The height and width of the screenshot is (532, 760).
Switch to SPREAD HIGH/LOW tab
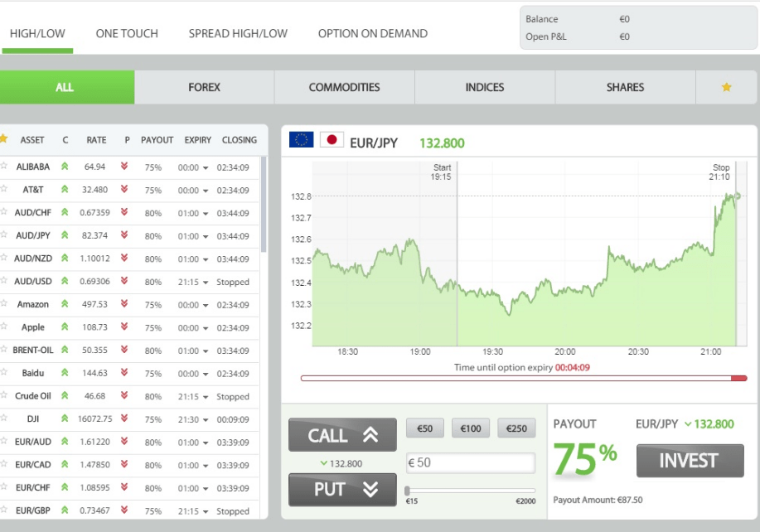tap(238, 33)
